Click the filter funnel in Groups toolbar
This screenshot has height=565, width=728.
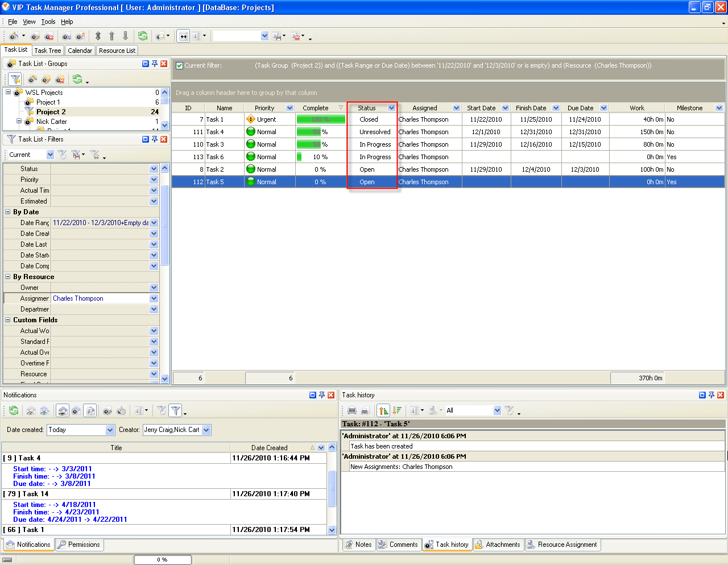click(x=15, y=79)
